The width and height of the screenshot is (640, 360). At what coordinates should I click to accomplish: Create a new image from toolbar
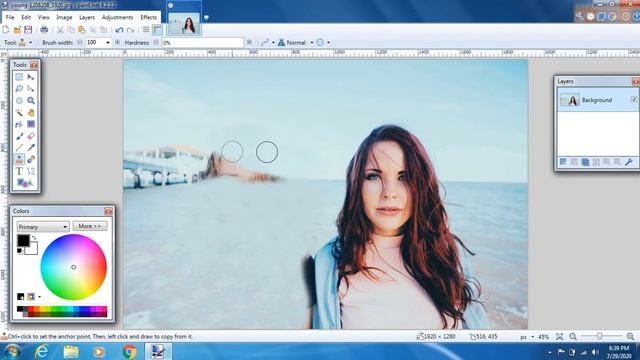[6, 30]
